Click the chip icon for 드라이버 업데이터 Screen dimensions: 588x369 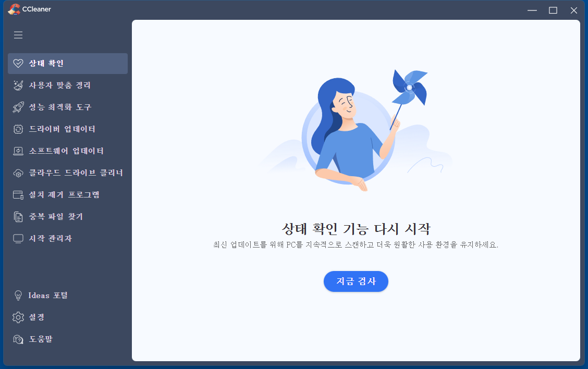click(x=18, y=129)
